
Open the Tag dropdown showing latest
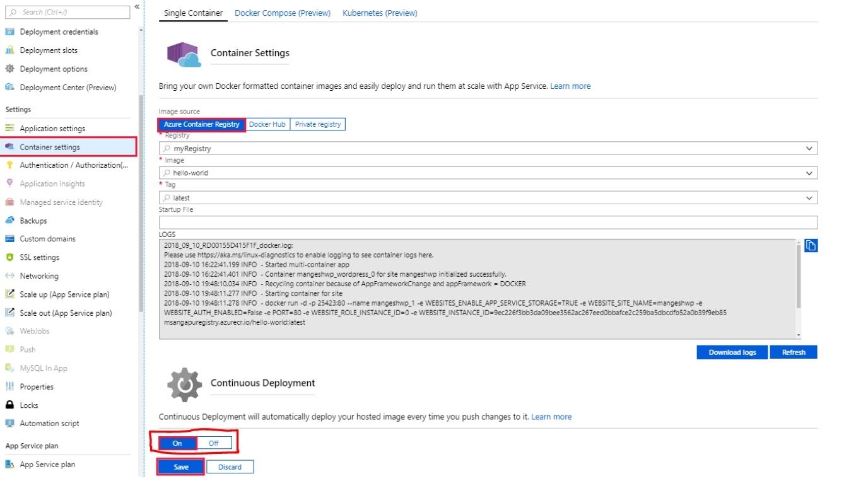pos(488,197)
